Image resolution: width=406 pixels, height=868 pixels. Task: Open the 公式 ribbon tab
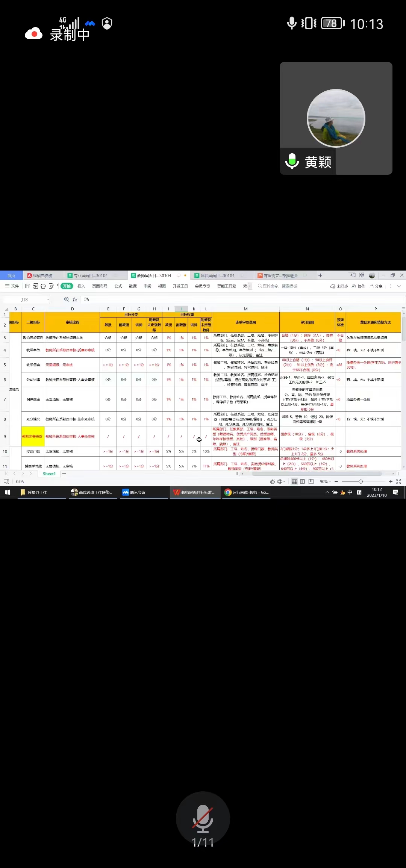tap(118, 286)
